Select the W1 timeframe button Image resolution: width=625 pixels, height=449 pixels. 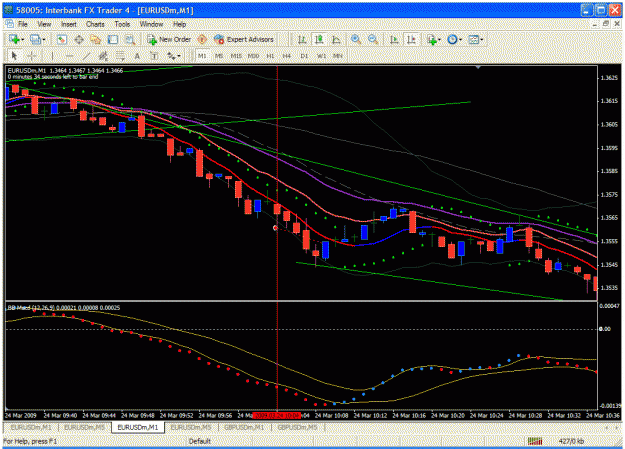[x=321, y=56]
